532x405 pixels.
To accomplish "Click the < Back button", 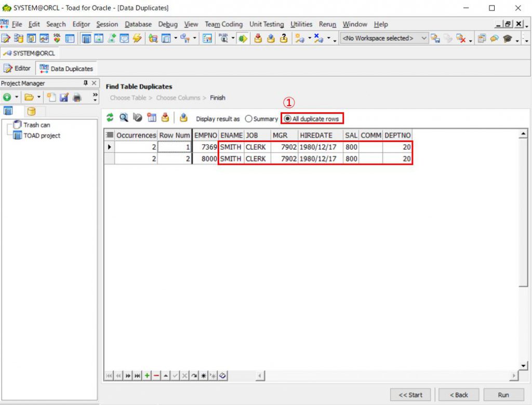I will 459,395.
